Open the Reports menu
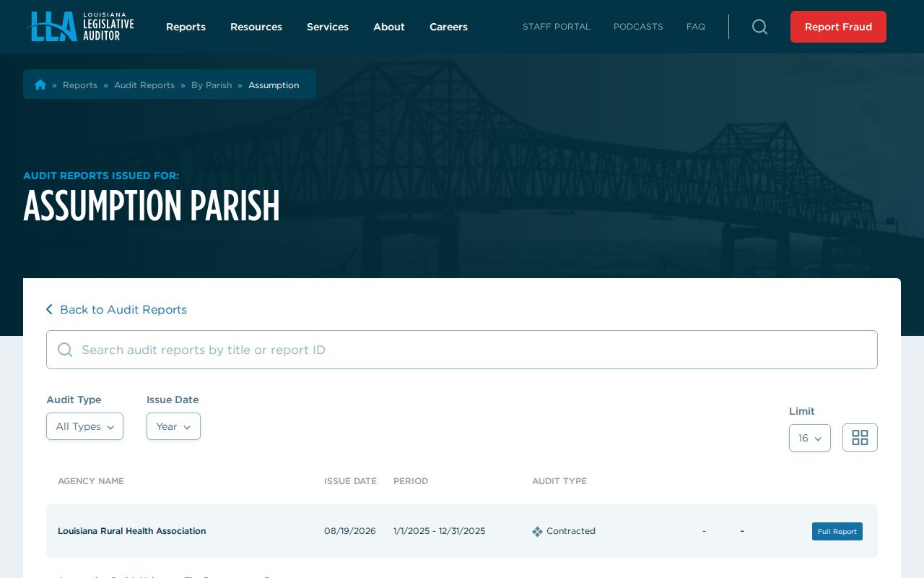924x578 pixels. [x=186, y=27]
